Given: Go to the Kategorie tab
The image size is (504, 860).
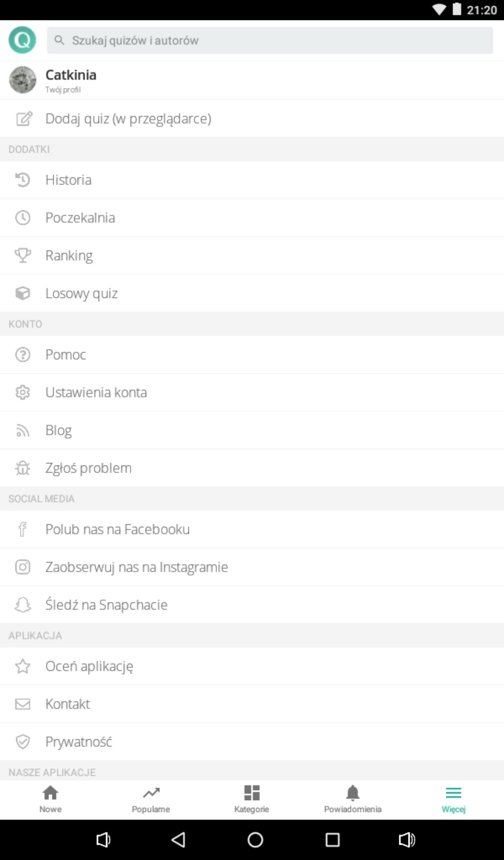Looking at the screenshot, I should 252,799.
